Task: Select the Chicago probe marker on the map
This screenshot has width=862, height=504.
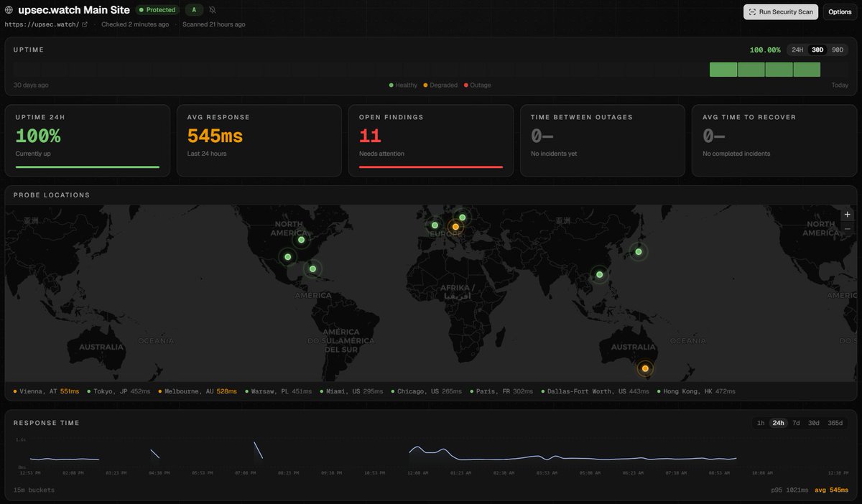Action: (x=302, y=240)
